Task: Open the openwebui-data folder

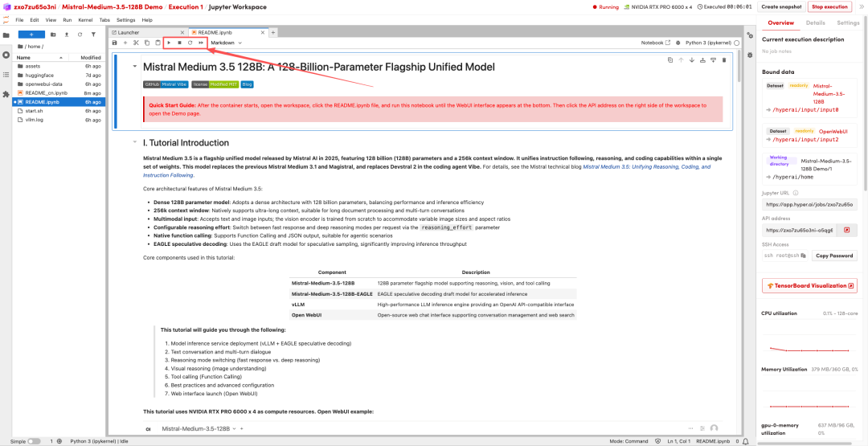Action: tap(59, 84)
